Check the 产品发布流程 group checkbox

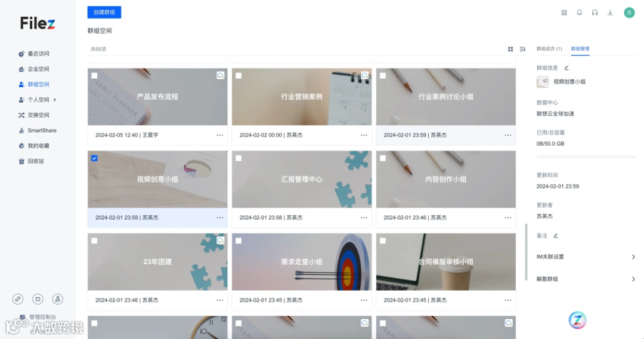point(94,76)
